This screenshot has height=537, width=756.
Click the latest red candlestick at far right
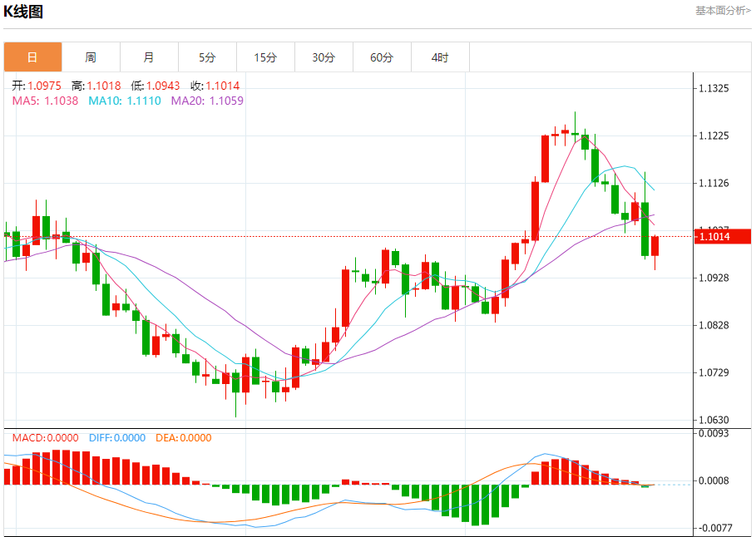click(x=655, y=246)
